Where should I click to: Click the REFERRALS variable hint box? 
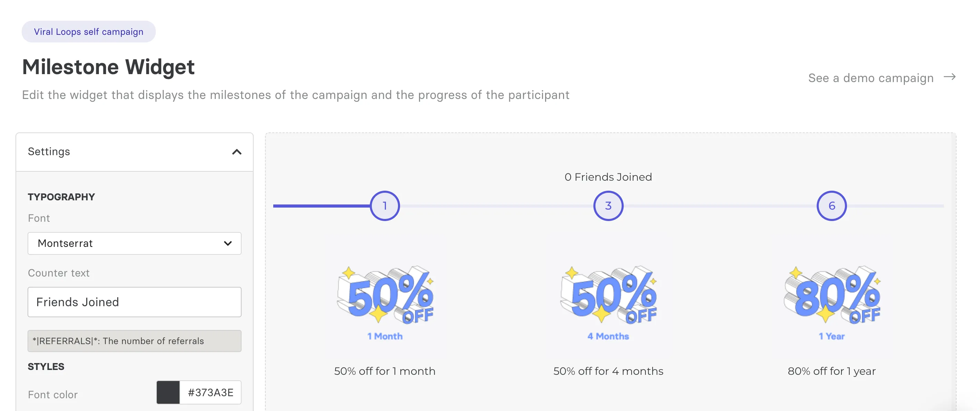pos(134,341)
